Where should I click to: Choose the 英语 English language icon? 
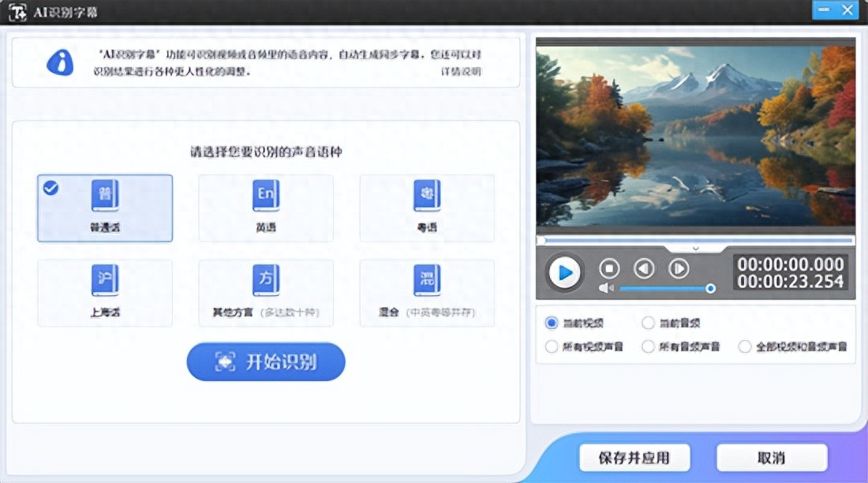265,196
